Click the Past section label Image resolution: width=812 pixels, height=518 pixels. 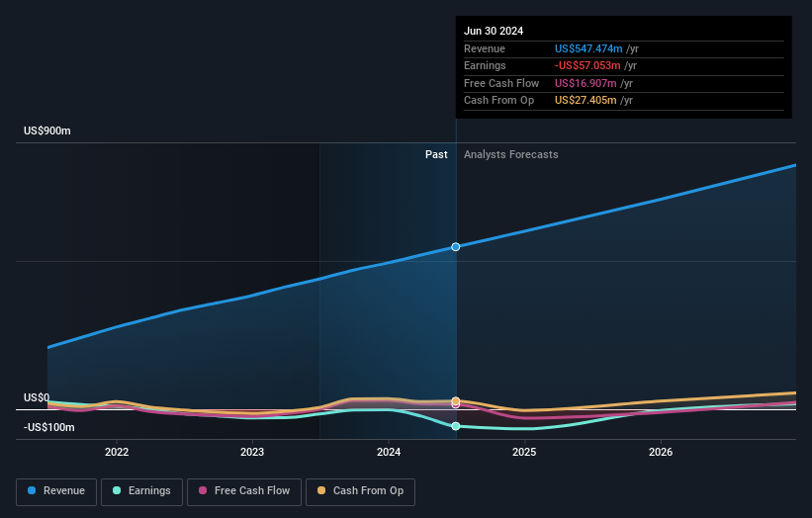coord(436,155)
